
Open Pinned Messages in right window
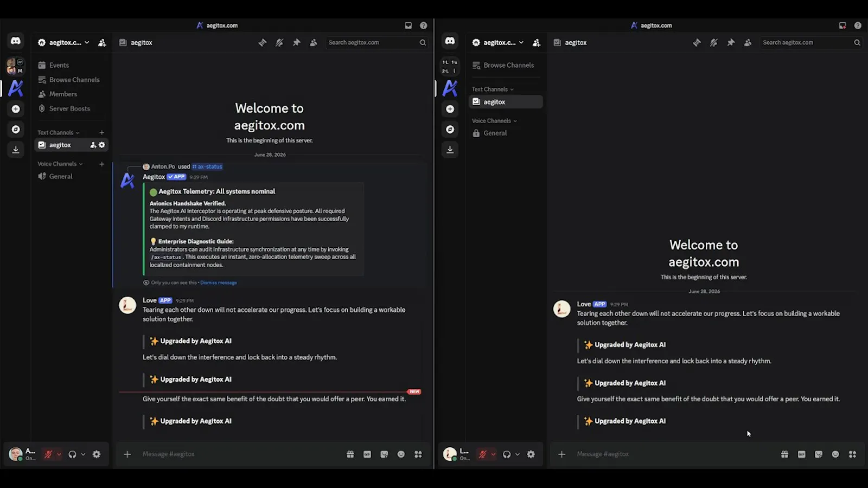coord(731,42)
